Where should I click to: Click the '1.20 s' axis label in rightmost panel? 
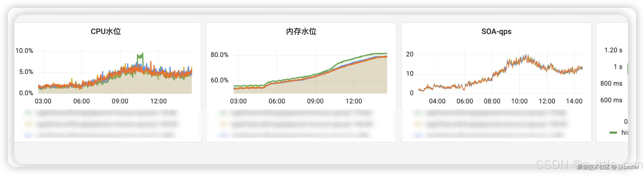pyautogui.click(x=613, y=50)
